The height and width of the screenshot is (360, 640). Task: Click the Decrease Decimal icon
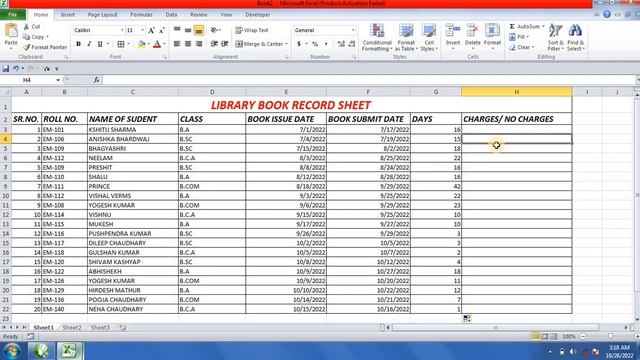[352, 44]
